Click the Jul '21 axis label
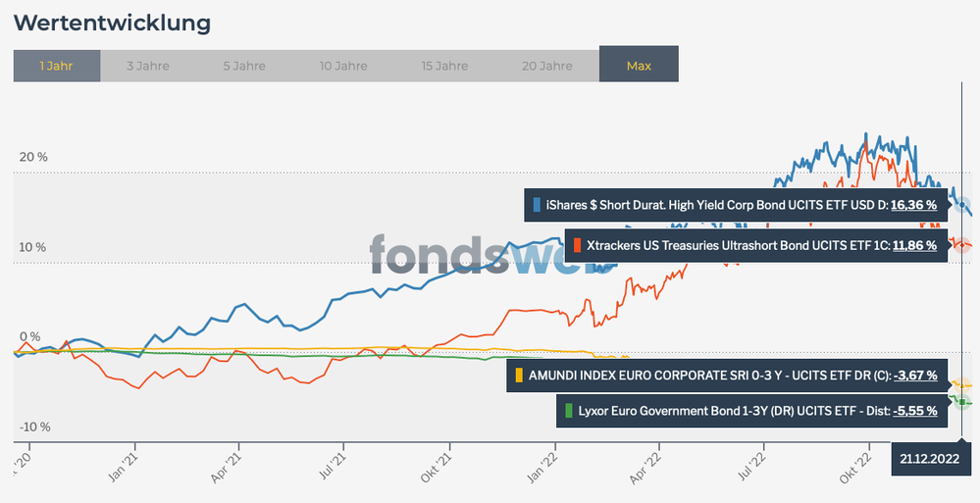980x503 pixels. click(333, 468)
